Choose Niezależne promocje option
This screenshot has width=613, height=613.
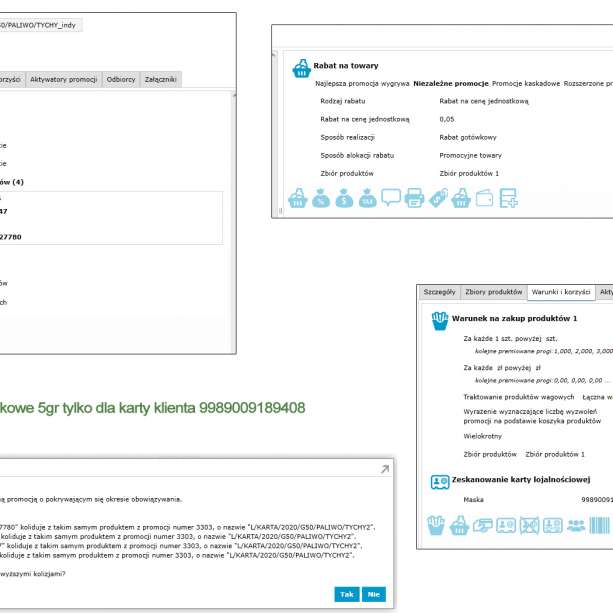click(451, 84)
